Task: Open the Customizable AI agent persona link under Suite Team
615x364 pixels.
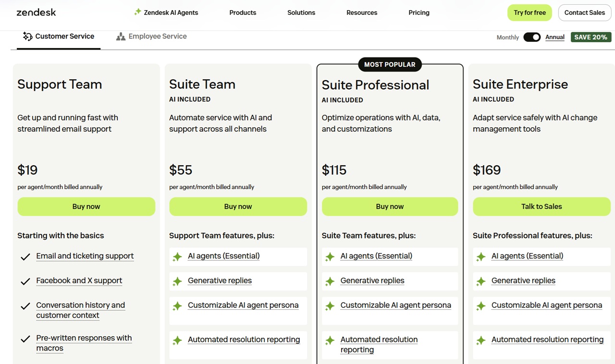Action: pyautogui.click(x=243, y=304)
